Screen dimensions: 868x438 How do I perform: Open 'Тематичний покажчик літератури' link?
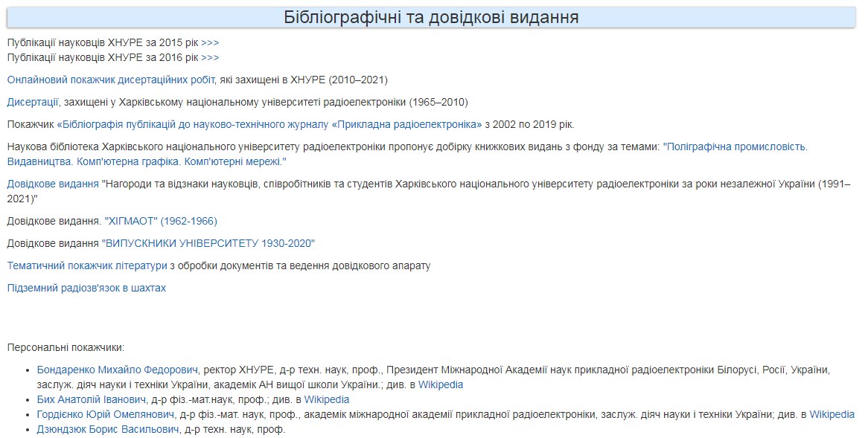[x=87, y=266]
